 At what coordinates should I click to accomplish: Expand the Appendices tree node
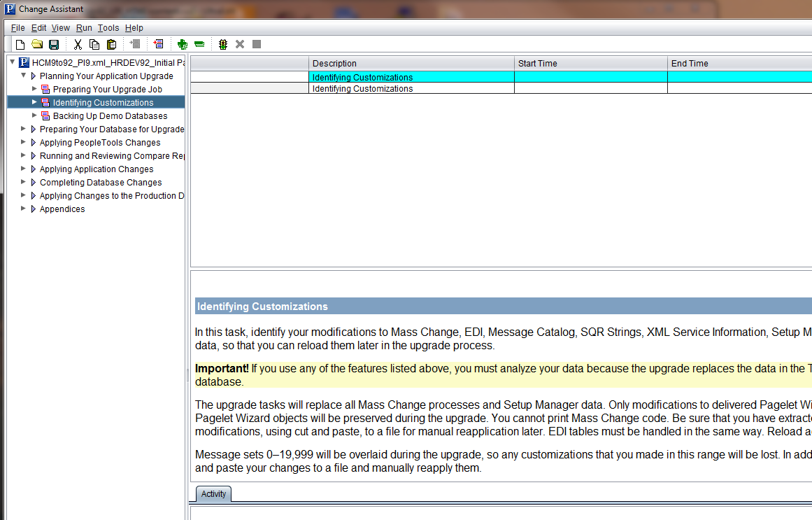point(23,209)
